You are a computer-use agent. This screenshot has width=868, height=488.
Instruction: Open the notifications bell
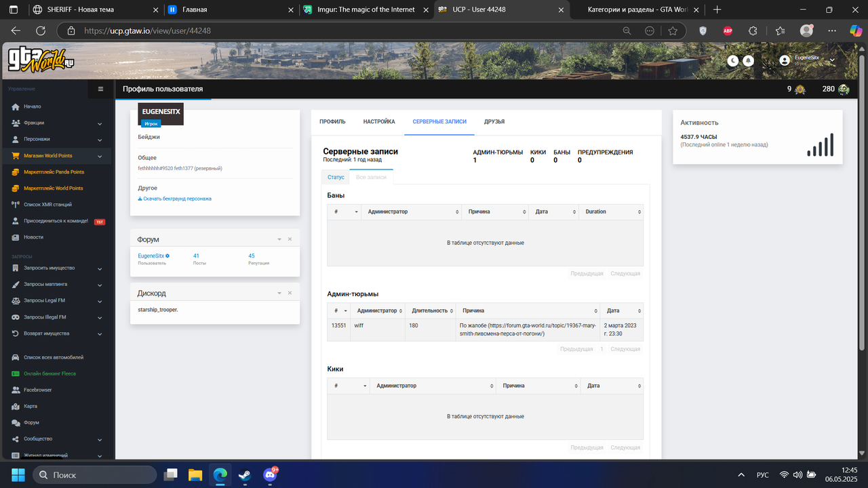tap(748, 60)
